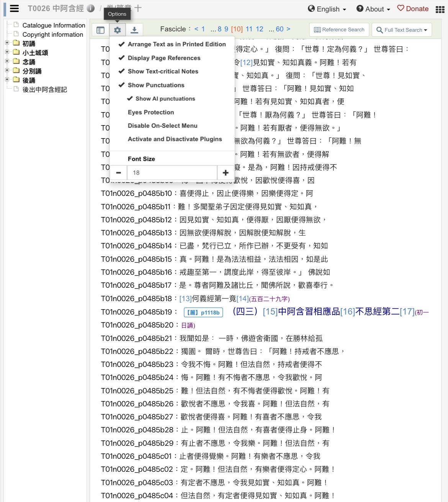Toggle the side-panel layout icon
This screenshot has width=448, height=502.
pyautogui.click(x=100, y=30)
